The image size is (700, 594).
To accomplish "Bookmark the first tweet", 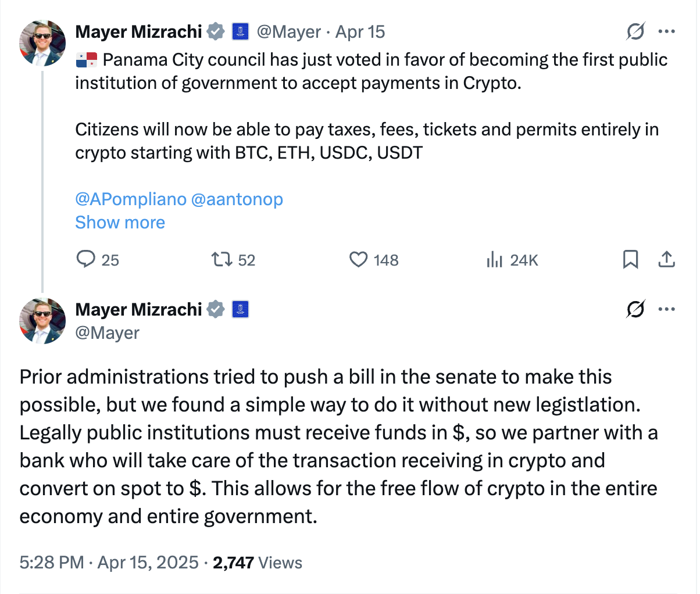I will (x=630, y=259).
